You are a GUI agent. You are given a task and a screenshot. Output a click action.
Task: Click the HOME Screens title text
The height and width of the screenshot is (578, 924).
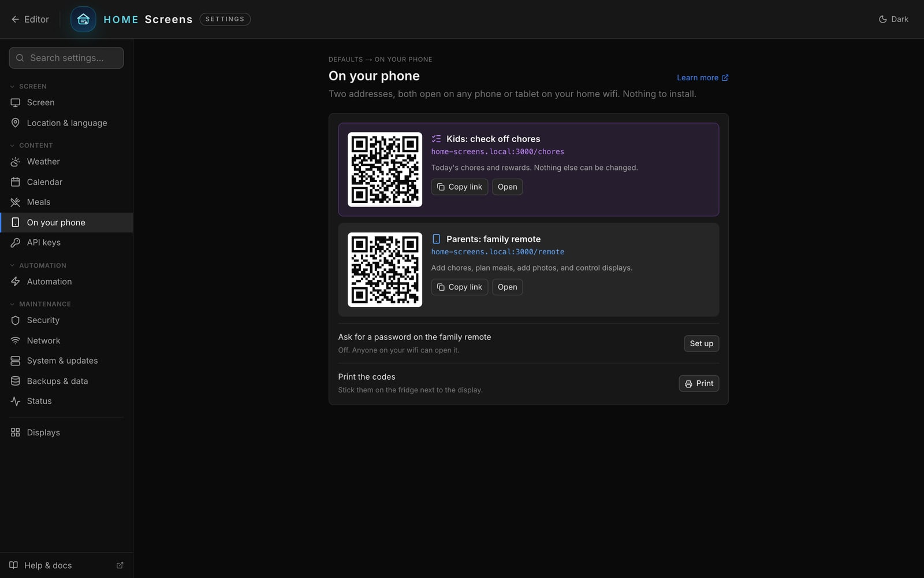148,19
